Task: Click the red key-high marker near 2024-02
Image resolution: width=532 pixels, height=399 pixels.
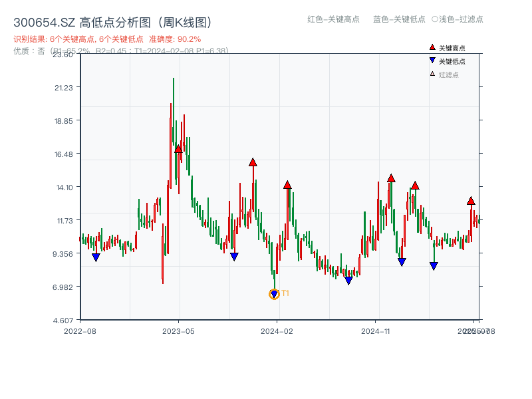Action: tap(287, 186)
